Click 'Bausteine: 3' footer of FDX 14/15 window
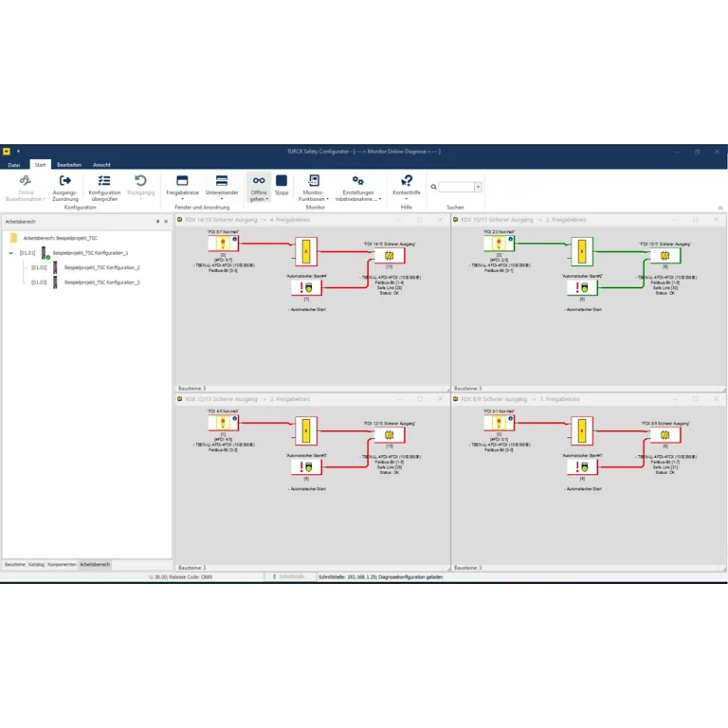The height and width of the screenshot is (728, 728). tap(191, 388)
